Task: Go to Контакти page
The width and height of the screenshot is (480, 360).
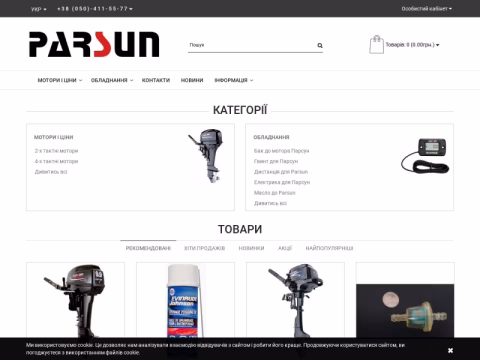Action: click(156, 80)
